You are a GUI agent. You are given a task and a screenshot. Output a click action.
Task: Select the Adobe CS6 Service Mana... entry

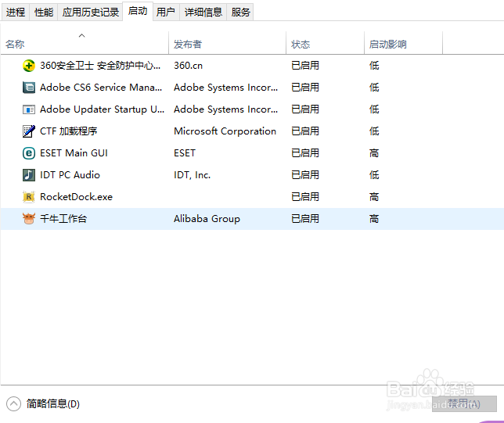click(101, 88)
